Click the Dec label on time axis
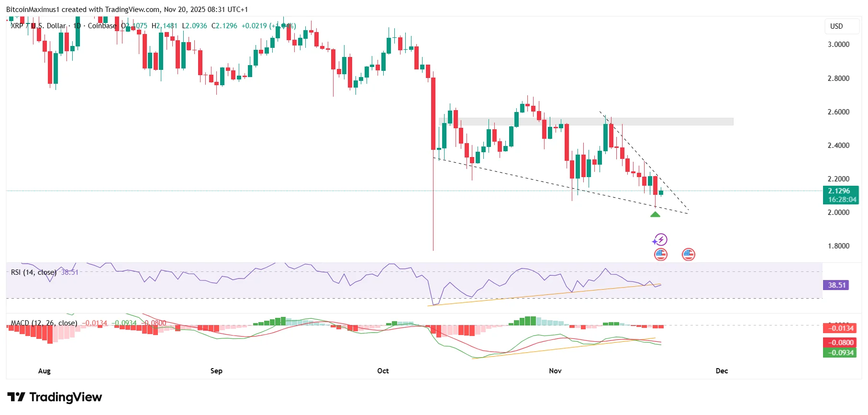The image size is (868, 415). coord(722,371)
